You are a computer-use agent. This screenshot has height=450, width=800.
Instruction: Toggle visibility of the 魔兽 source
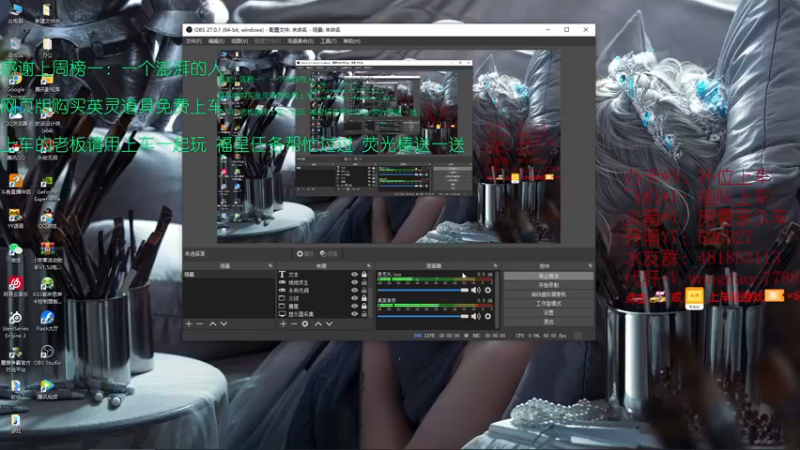coord(355,306)
